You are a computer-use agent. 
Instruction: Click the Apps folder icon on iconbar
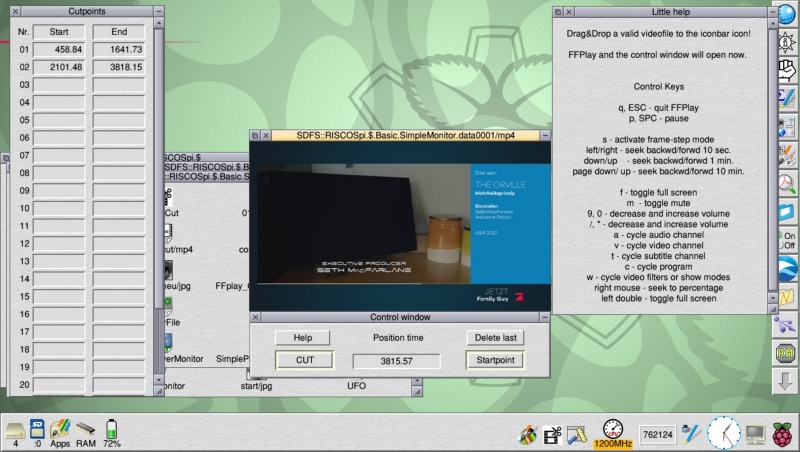click(x=60, y=430)
